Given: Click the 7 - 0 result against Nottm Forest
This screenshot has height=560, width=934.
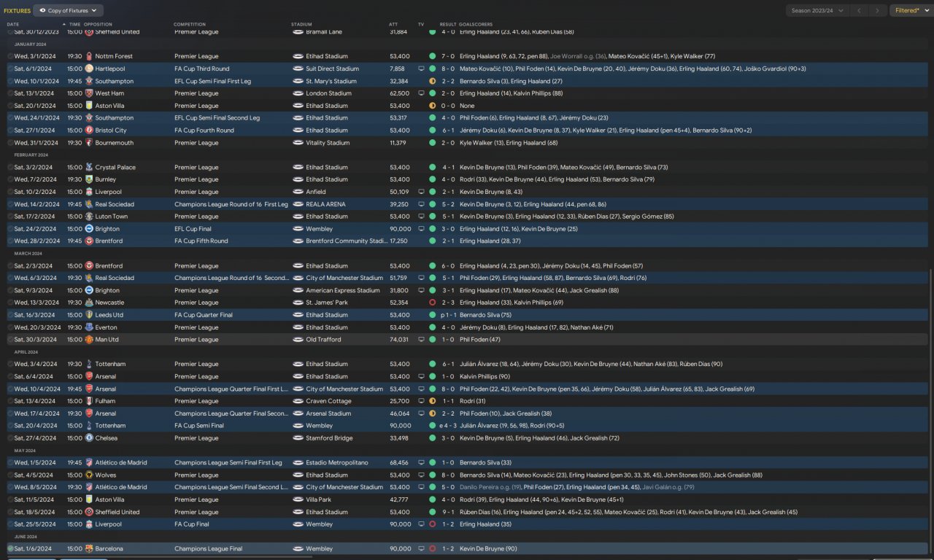Looking at the screenshot, I should pyautogui.click(x=448, y=56).
